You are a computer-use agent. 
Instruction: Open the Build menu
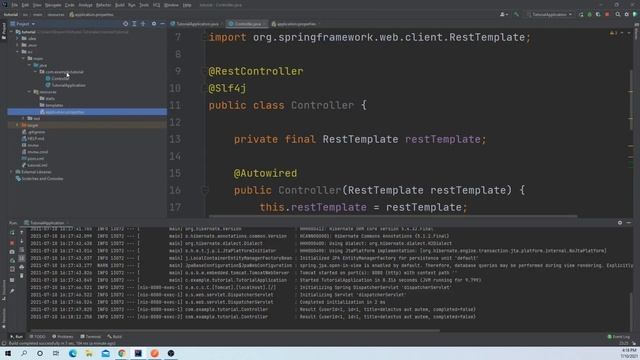point(120,5)
